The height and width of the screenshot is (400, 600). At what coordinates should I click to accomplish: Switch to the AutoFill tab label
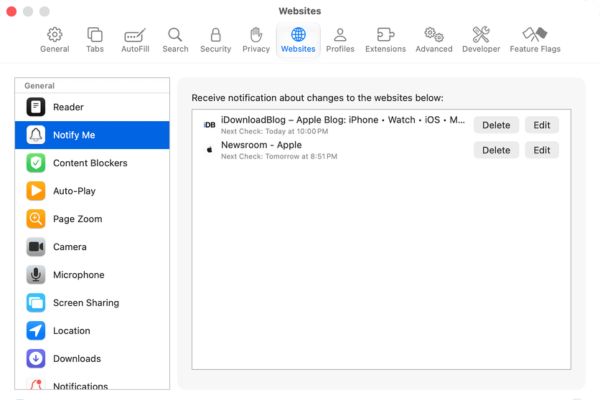click(135, 49)
